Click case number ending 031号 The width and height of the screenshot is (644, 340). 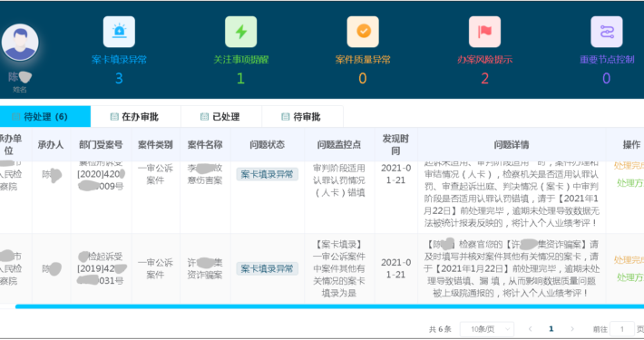point(101,268)
